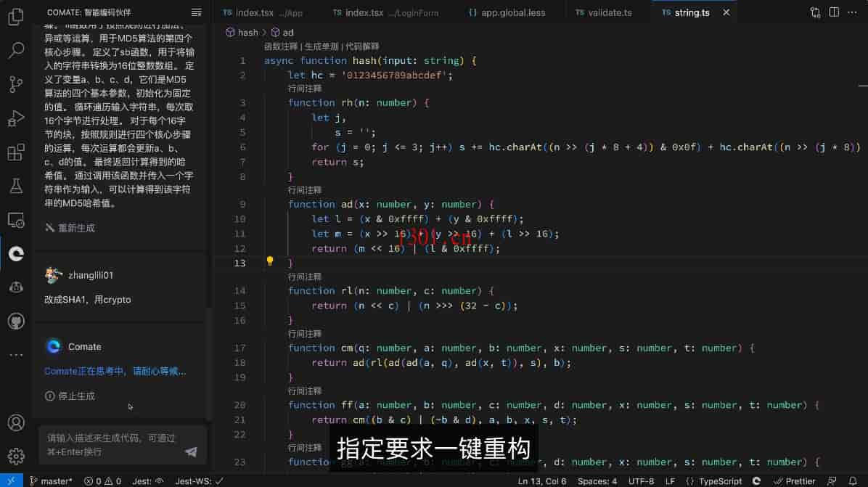Open Source Control view icon
This screenshot has width=868, height=487.
(15, 84)
